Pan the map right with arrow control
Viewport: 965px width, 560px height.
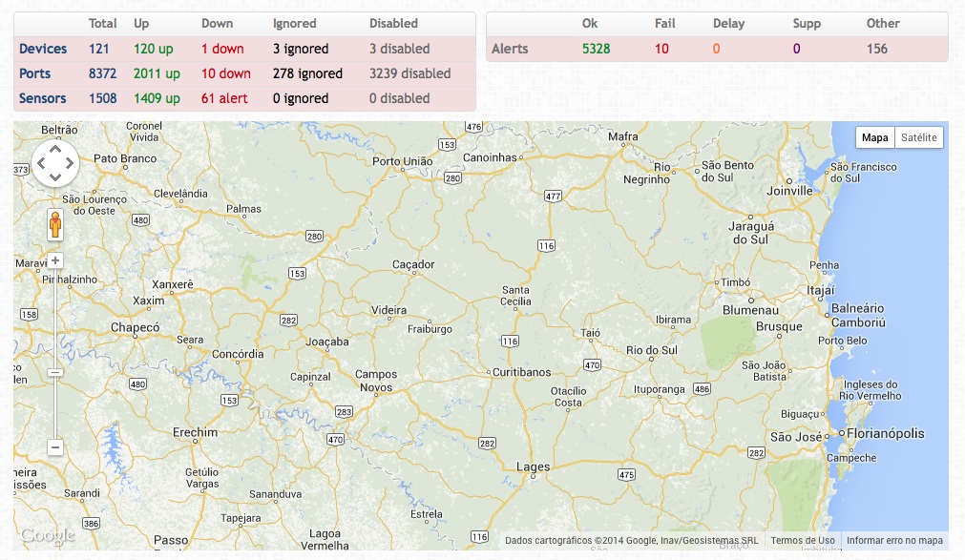pos(69,163)
